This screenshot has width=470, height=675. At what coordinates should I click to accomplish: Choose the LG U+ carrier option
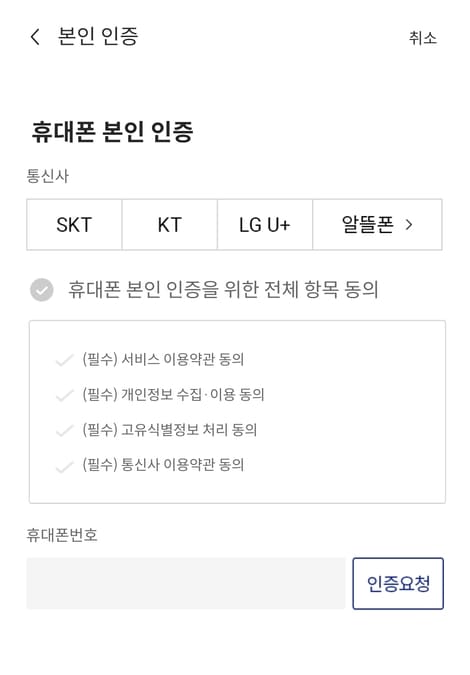pos(265,225)
